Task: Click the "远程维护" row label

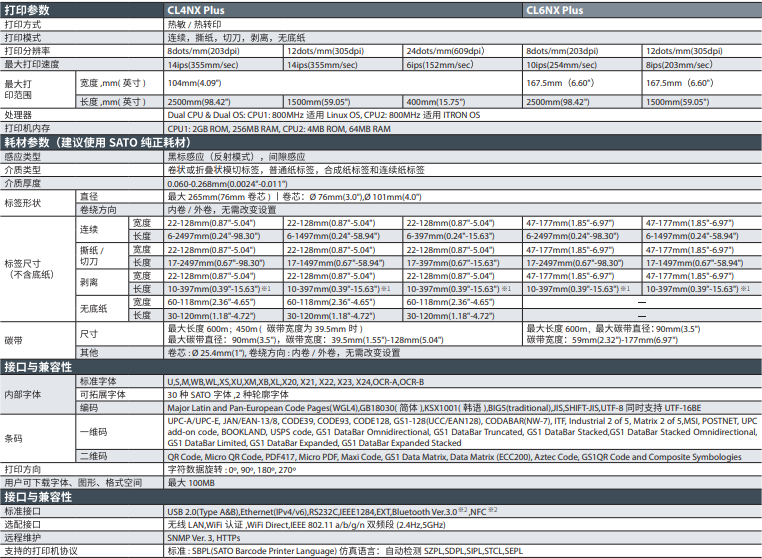Action: (x=23, y=538)
